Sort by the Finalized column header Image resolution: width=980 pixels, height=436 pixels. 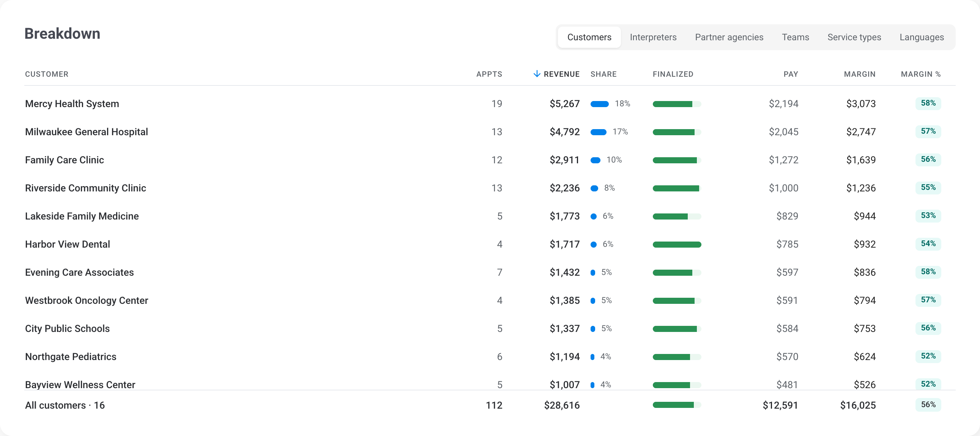pyautogui.click(x=673, y=74)
